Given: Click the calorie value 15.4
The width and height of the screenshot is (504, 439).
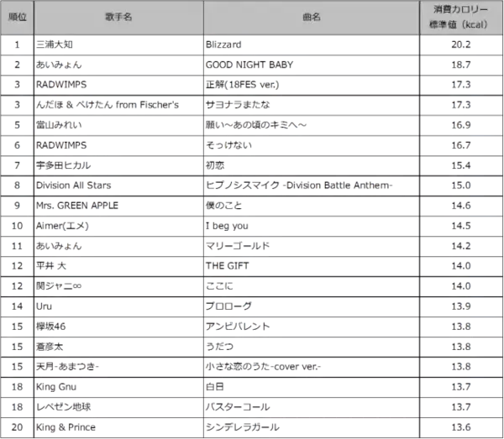Looking at the screenshot, I should click(x=460, y=165).
